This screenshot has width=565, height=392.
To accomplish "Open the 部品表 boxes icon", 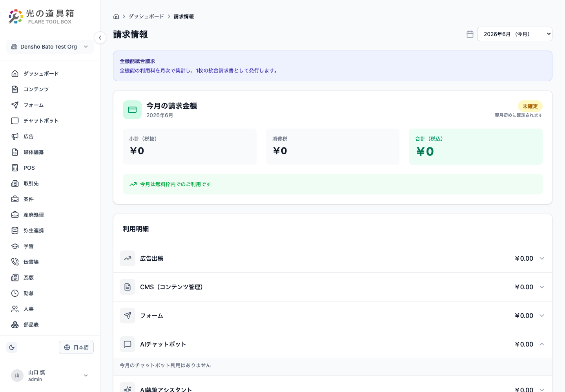I will coord(15,325).
